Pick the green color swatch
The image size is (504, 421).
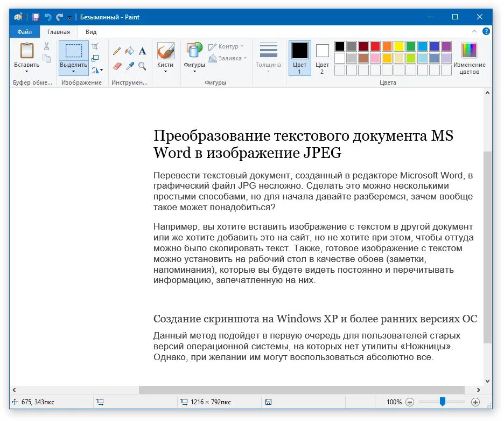point(411,46)
